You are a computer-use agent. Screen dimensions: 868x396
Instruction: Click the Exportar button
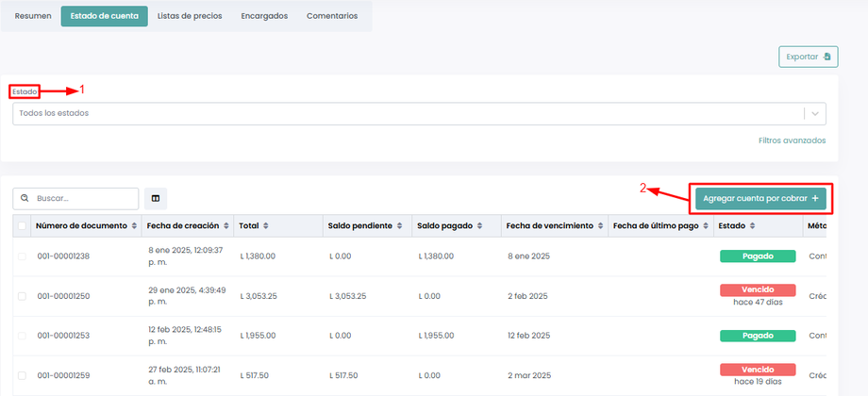click(x=808, y=57)
